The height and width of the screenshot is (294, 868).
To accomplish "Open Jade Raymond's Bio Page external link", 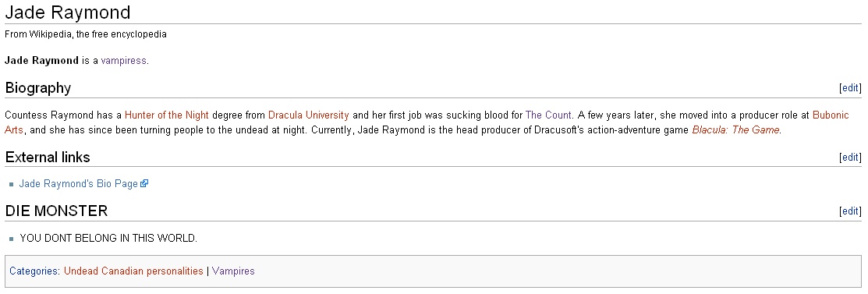I will [79, 184].
